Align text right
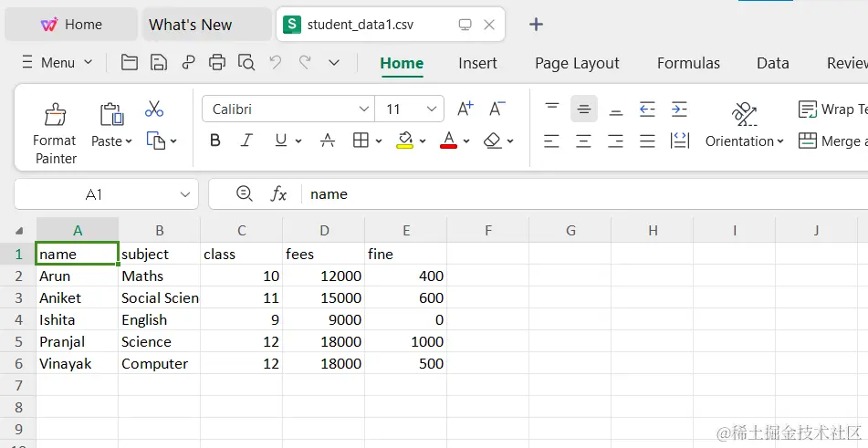868x448 pixels. pos(615,141)
